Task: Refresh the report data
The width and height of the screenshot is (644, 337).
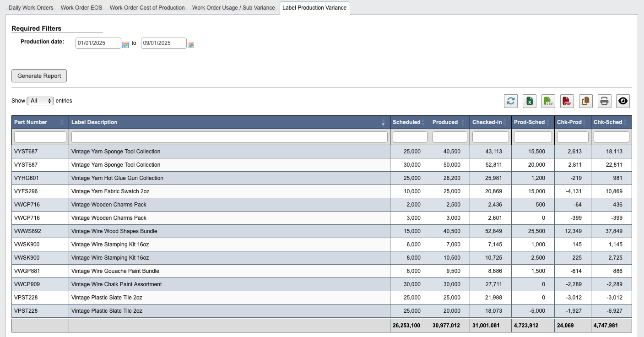Action: (x=511, y=101)
